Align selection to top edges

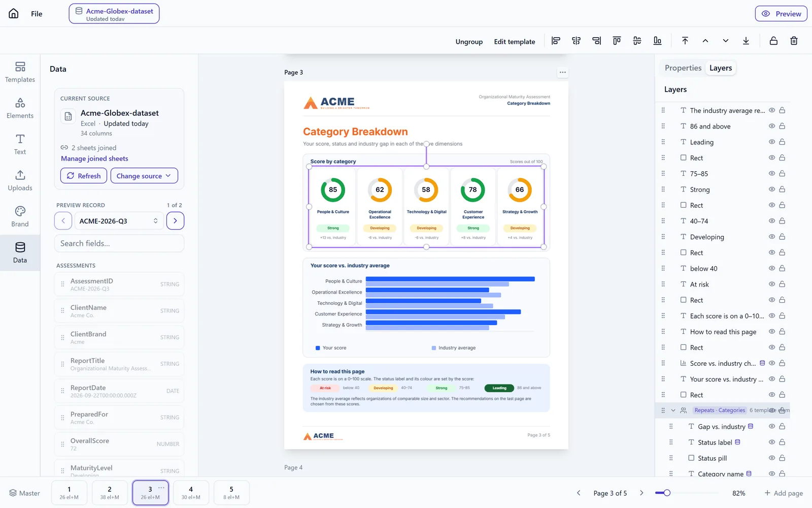pos(617,41)
